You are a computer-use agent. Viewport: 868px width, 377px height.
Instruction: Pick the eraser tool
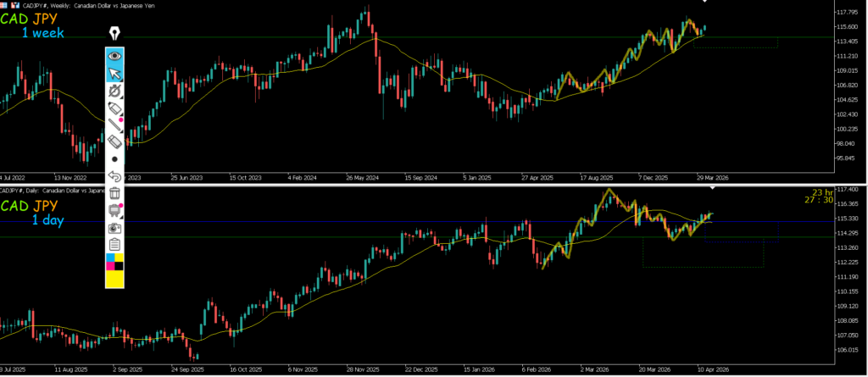point(115,141)
